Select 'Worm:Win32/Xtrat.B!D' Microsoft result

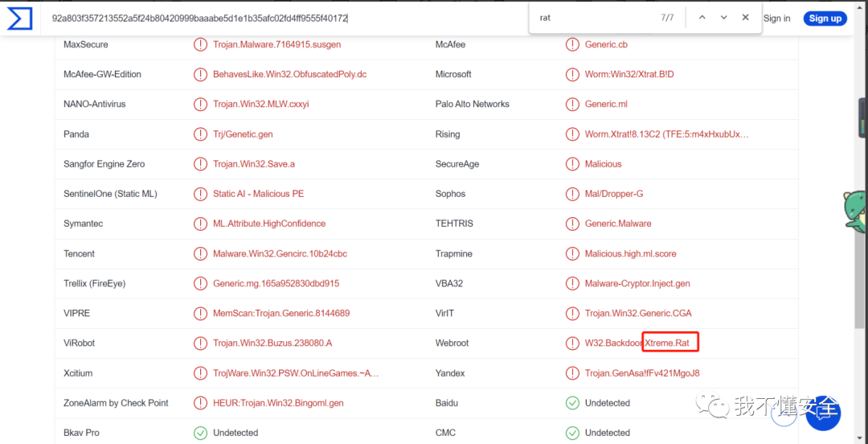(x=629, y=74)
